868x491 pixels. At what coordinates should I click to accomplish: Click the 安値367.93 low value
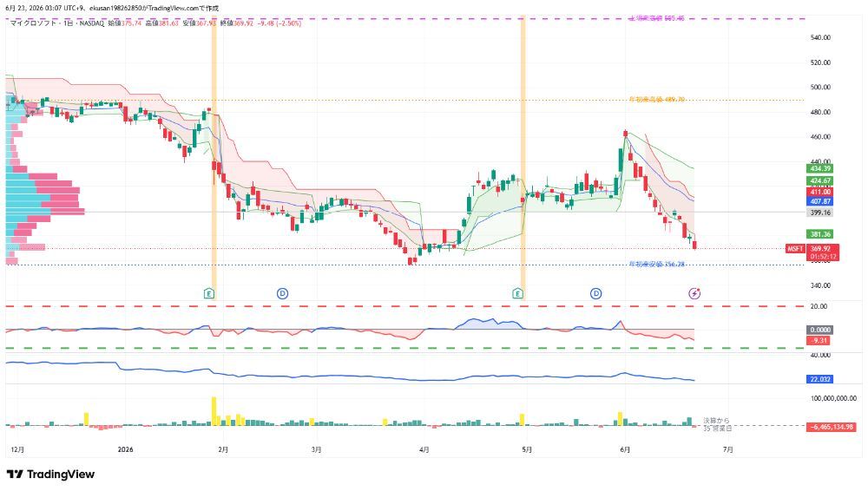[x=200, y=23]
